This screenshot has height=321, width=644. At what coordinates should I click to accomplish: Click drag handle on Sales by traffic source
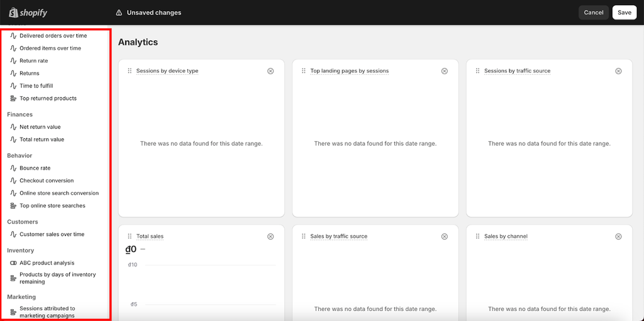pyautogui.click(x=304, y=236)
